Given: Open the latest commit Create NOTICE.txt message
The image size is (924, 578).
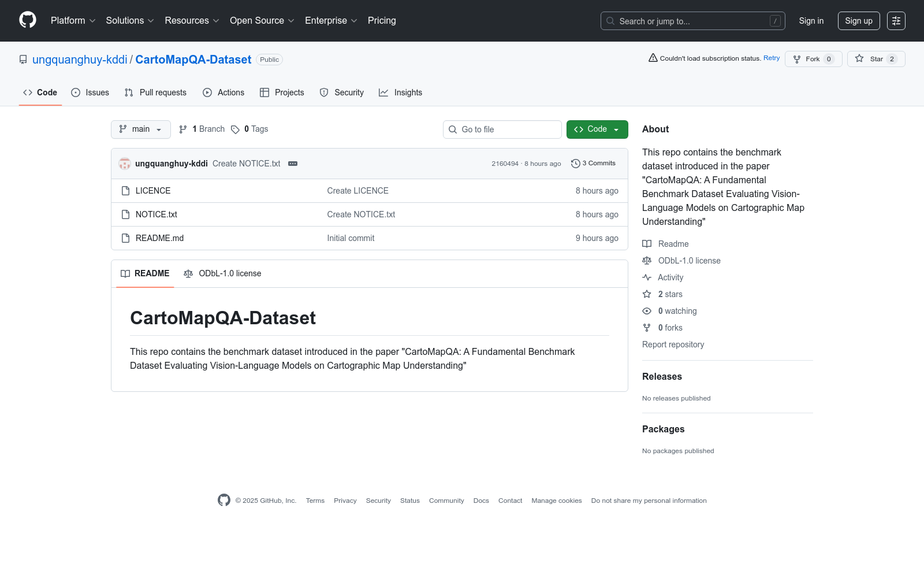Looking at the screenshot, I should (x=247, y=164).
